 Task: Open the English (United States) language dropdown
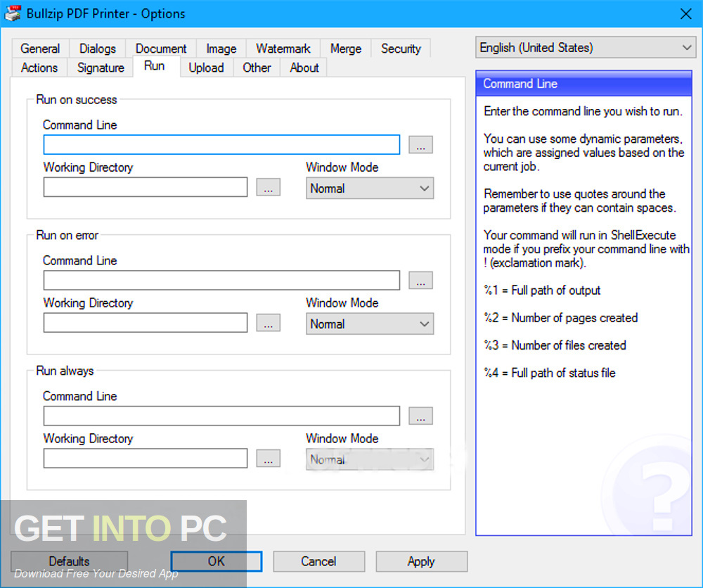pos(585,48)
